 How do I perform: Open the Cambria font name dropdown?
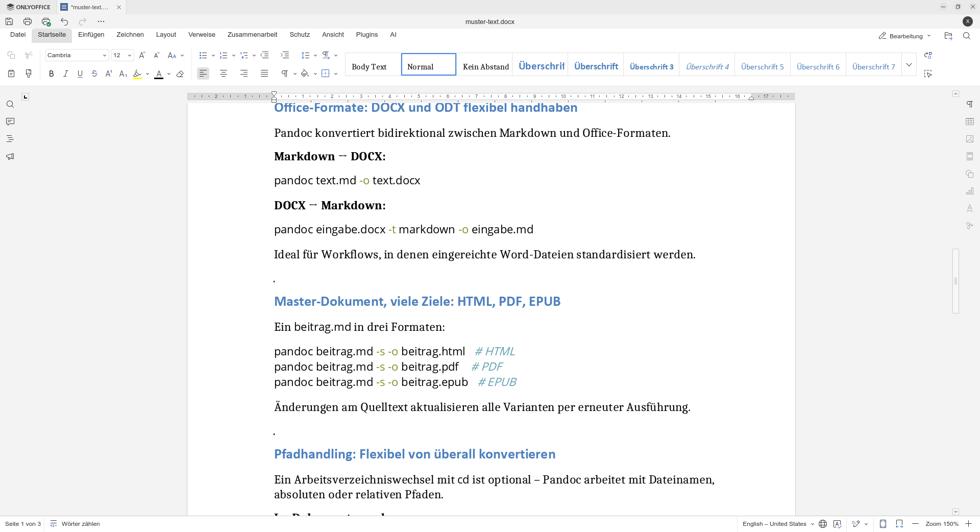pyautogui.click(x=77, y=55)
